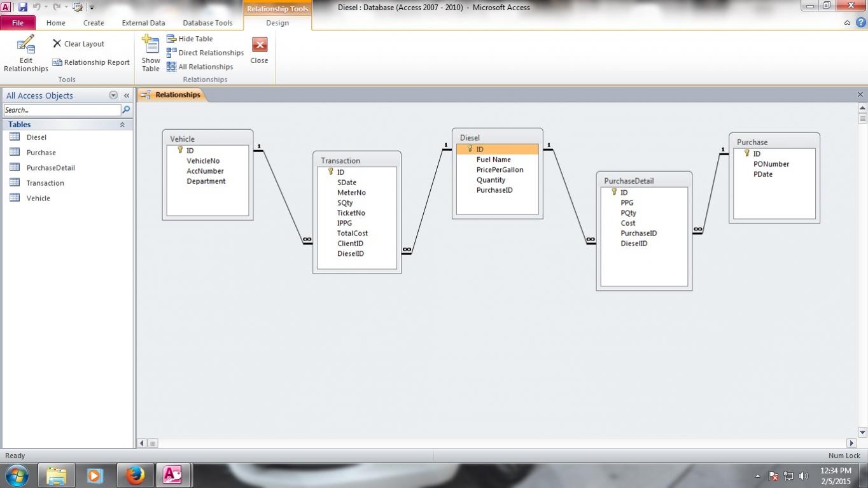868x488 pixels.
Task: Click the Undo arrow in the quick access toolbar
Action: click(x=36, y=7)
